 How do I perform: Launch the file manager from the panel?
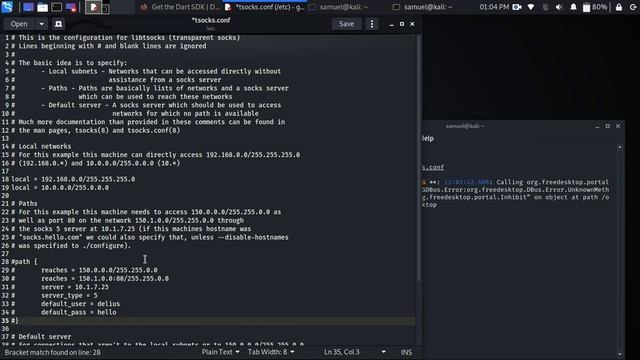tap(42, 7)
